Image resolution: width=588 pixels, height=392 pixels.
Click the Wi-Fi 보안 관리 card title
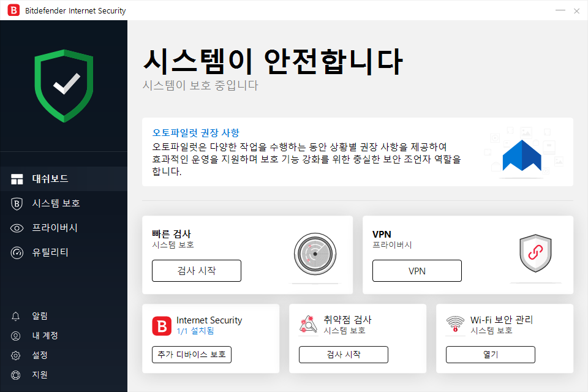pyautogui.click(x=502, y=320)
